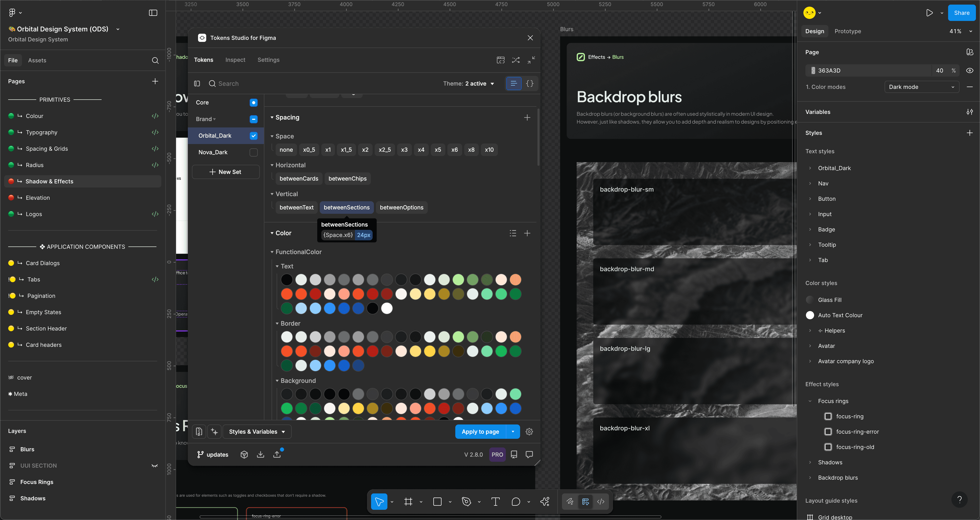Switch to the Inspect tab
This screenshot has height=520, width=980.
(235, 60)
